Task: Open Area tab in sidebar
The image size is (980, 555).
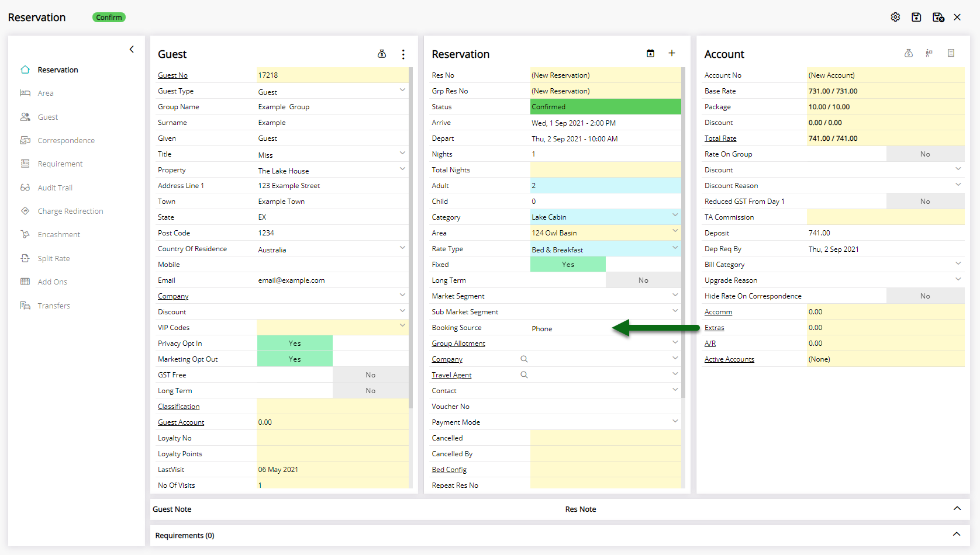Action: (46, 93)
